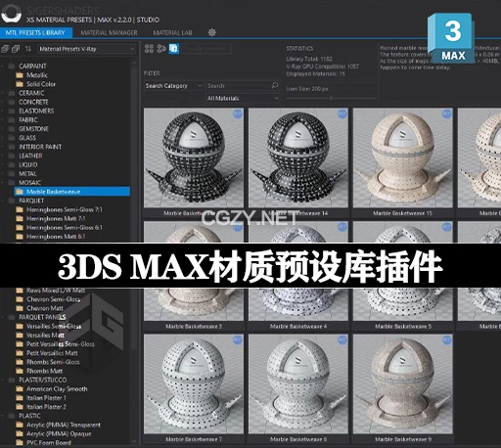Collapse the MOSAIC category expander
This screenshot has width=501, height=448.
tap(3, 183)
